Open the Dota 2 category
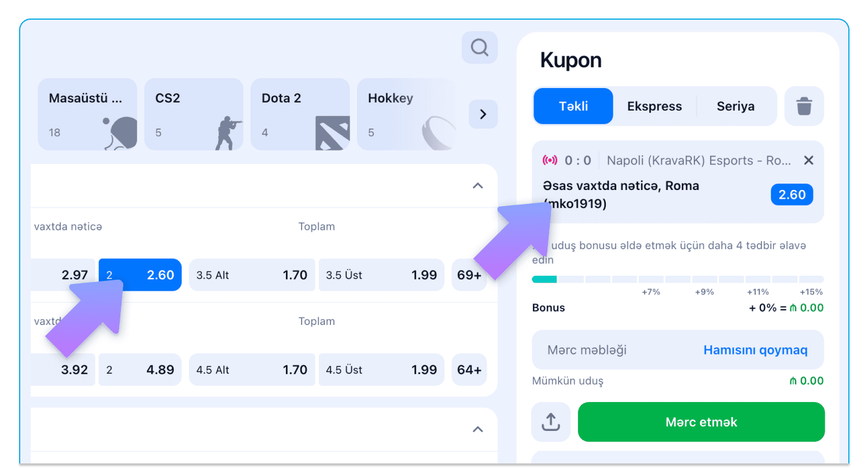The height and width of the screenshot is (468, 868). coord(300,114)
